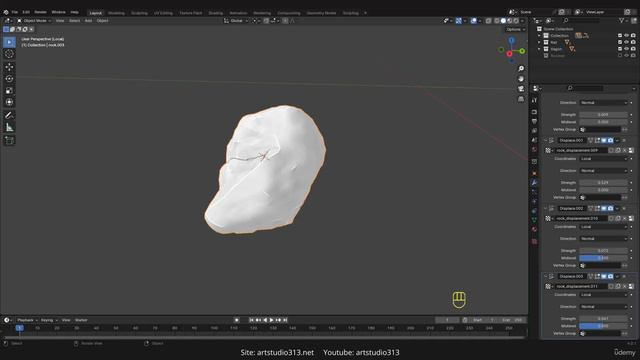Select the Add Cube tool
The width and height of the screenshot is (640, 360).
9,140
